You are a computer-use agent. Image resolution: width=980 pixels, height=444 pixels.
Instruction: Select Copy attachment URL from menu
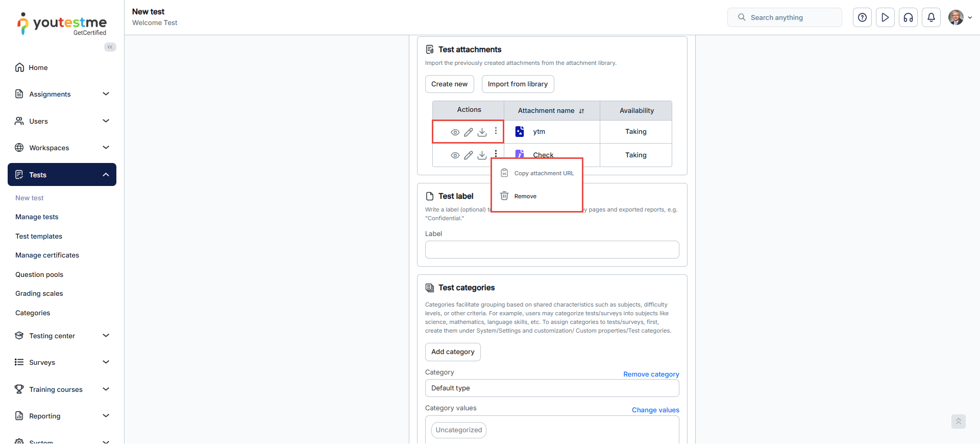[x=544, y=173]
